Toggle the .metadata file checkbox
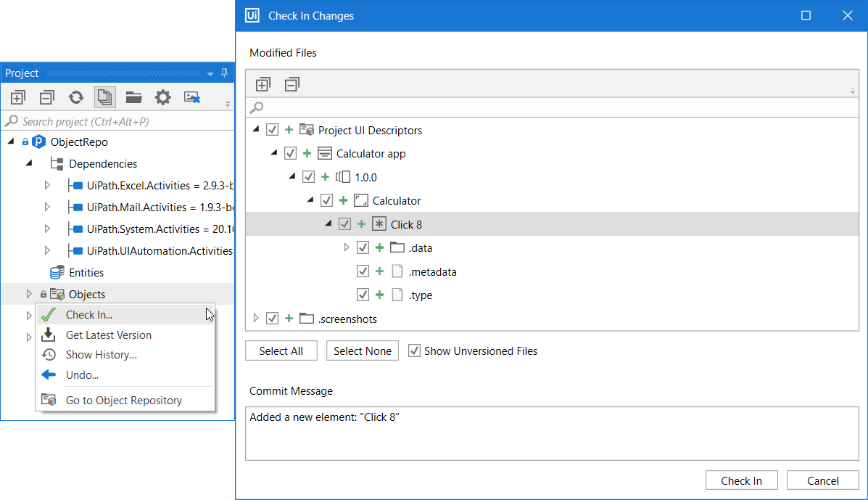Viewport: 868px width, 500px height. tap(363, 272)
